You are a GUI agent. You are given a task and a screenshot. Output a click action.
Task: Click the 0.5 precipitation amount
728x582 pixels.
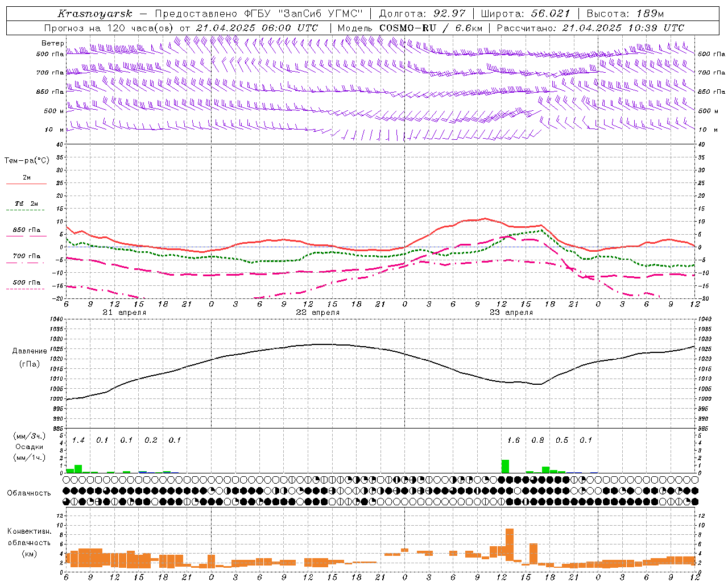click(561, 440)
